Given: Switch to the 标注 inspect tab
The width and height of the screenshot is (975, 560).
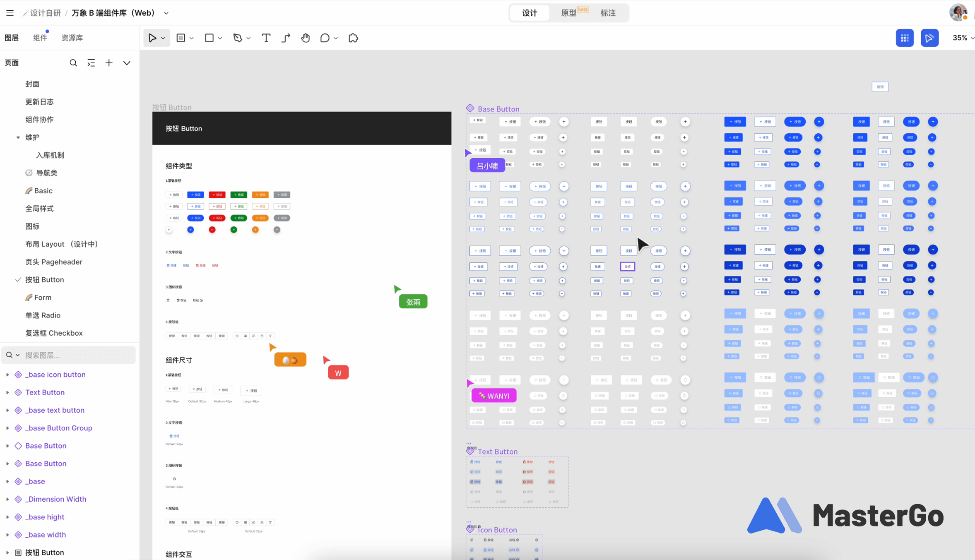Looking at the screenshot, I should (x=608, y=13).
